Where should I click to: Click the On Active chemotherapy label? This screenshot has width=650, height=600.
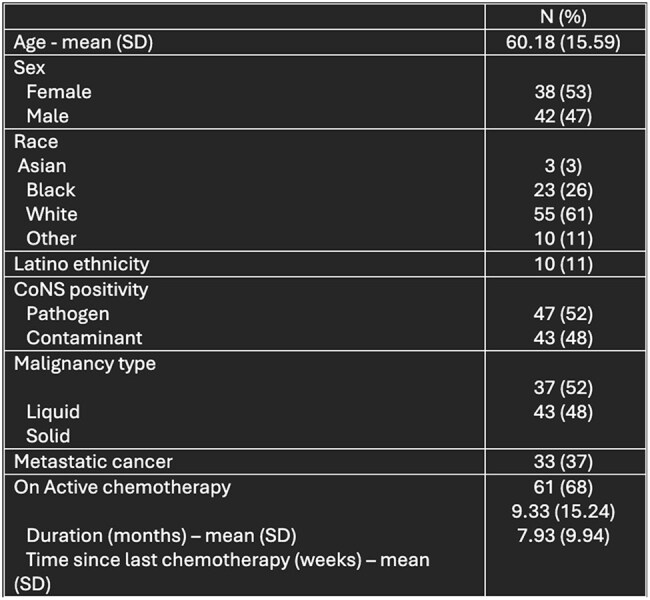click(x=122, y=488)
